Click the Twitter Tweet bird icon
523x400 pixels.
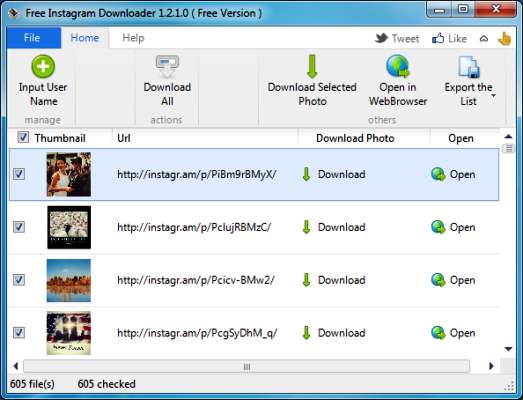381,38
